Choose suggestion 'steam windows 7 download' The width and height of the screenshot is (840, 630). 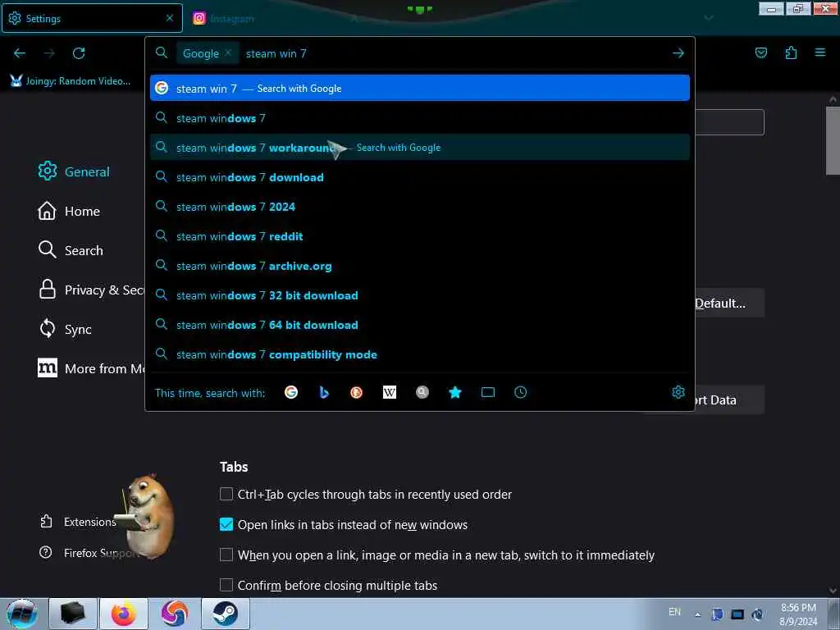[419, 177]
